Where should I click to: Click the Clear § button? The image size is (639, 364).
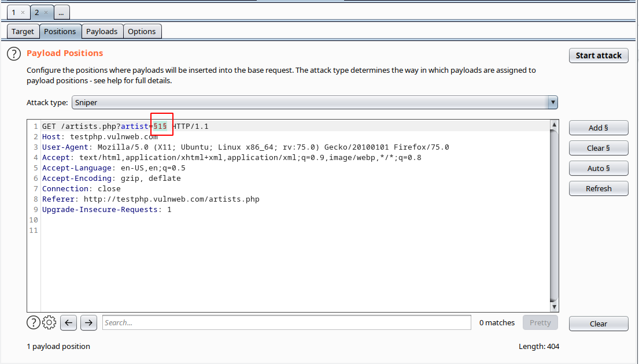pyautogui.click(x=598, y=148)
